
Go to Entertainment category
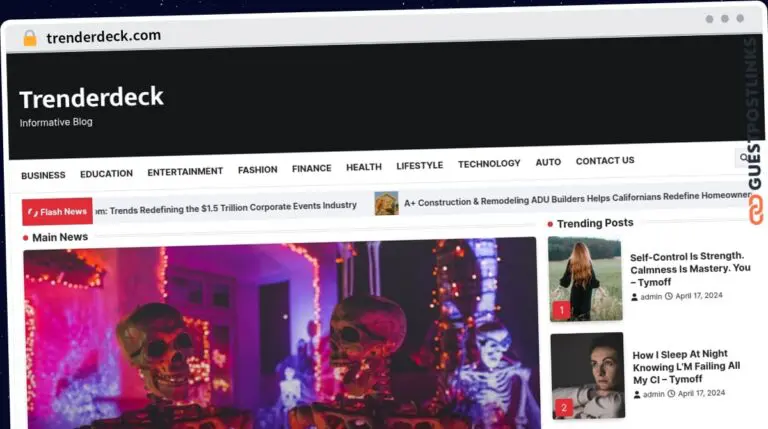coord(185,171)
